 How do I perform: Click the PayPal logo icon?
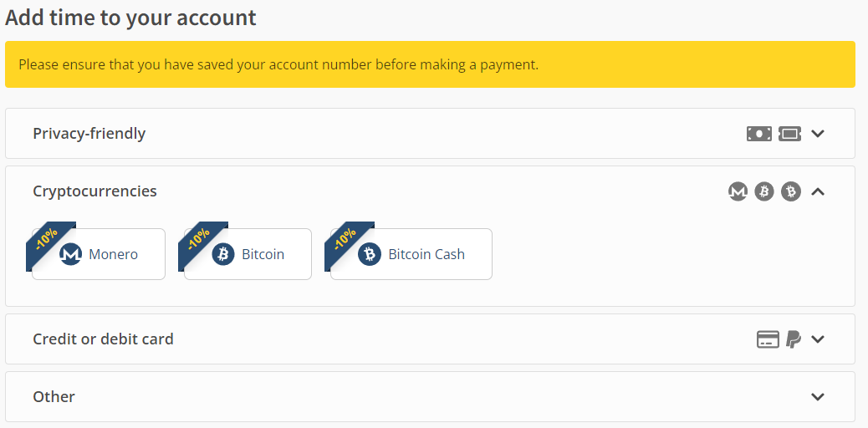point(794,339)
